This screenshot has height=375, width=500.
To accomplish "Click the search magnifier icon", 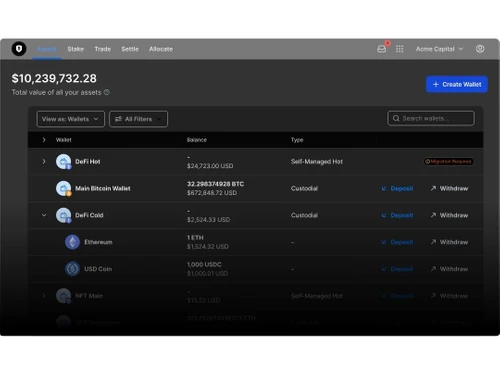I will tap(396, 118).
